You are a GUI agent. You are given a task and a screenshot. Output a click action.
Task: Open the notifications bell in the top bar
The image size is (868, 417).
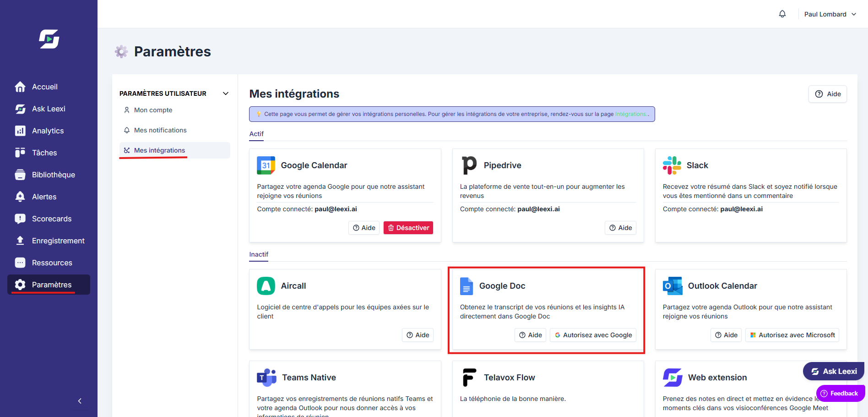782,14
